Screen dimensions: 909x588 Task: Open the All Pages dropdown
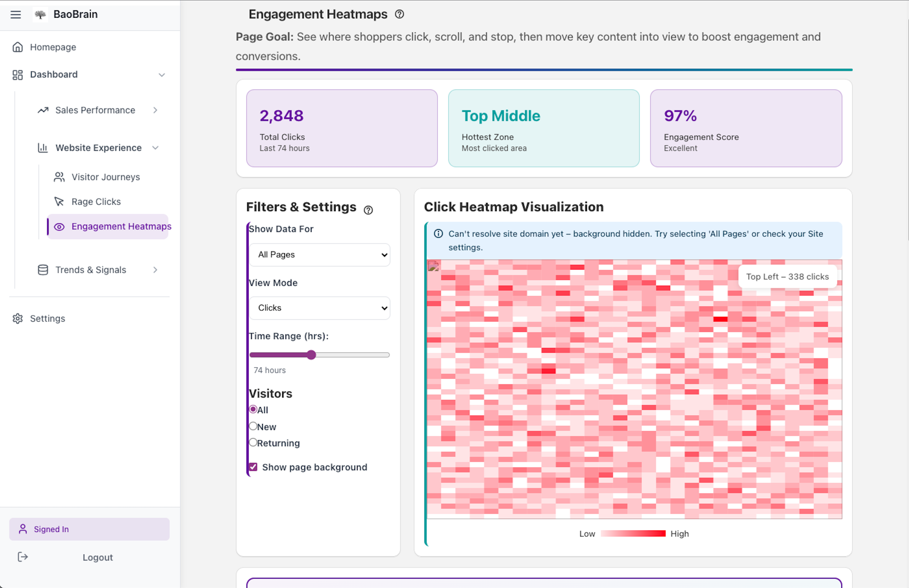(319, 255)
